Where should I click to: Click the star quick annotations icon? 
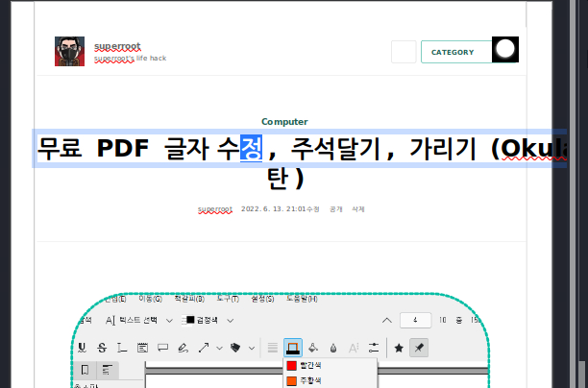point(399,348)
